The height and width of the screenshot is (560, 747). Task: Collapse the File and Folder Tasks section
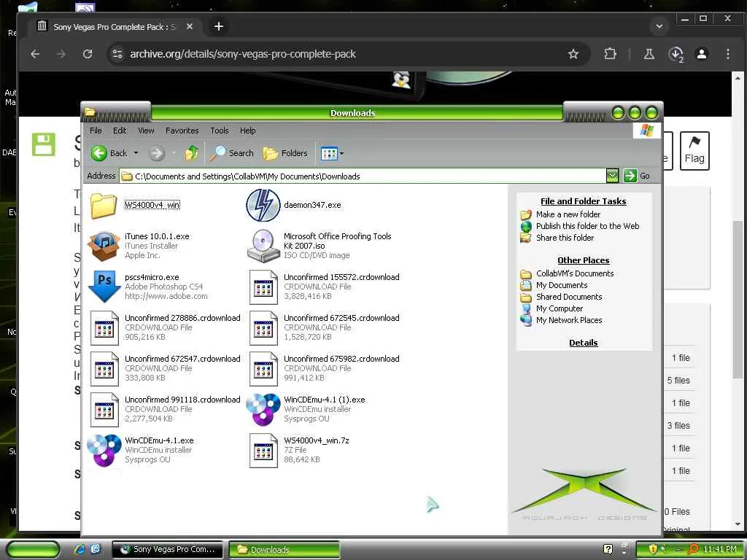click(583, 201)
